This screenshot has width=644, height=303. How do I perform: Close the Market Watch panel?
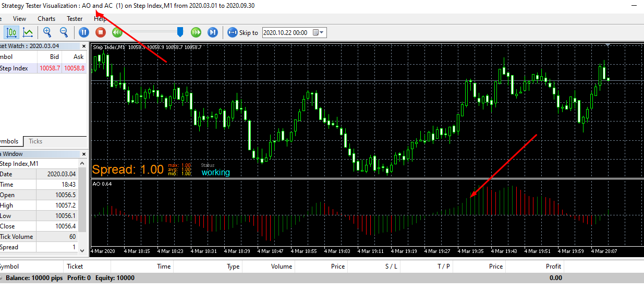point(83,46)
